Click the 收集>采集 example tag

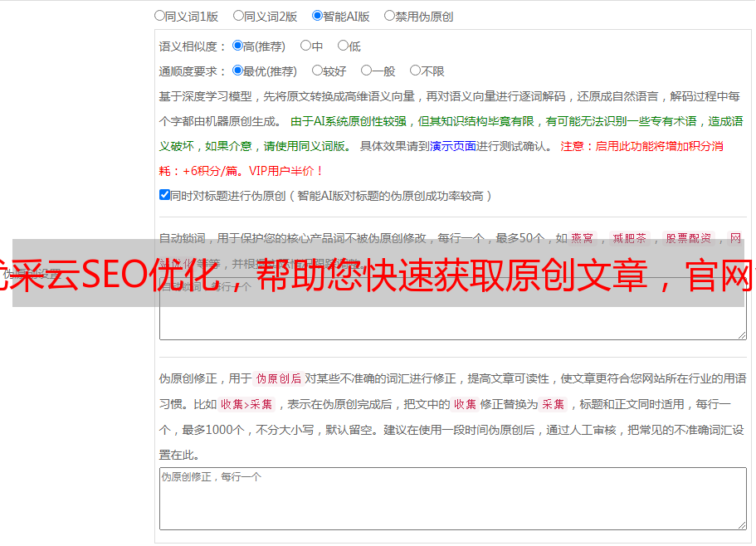246,404
